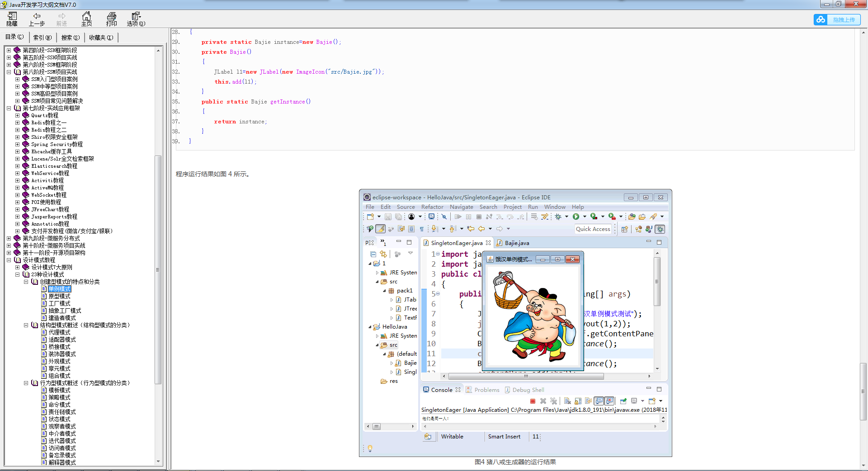Open the 抽象工厂模式 topic
The height and width of the screenshot is (471, 868).
pyautogui.click(x=65, y=311)
